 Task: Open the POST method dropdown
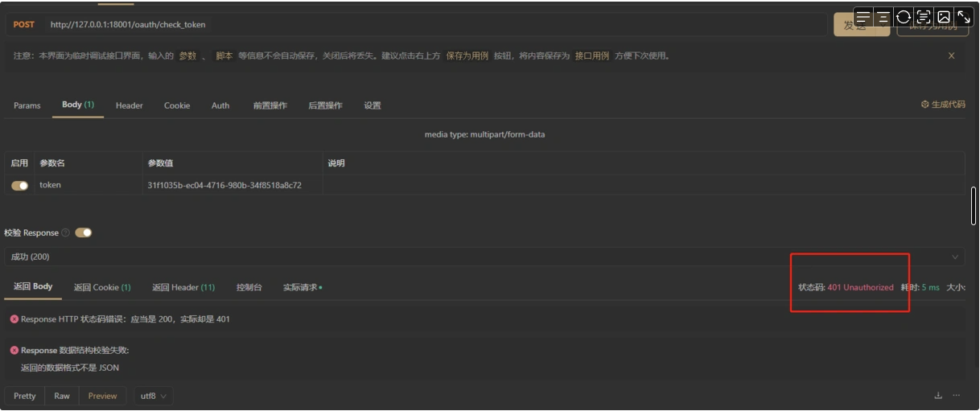[24, 24]
